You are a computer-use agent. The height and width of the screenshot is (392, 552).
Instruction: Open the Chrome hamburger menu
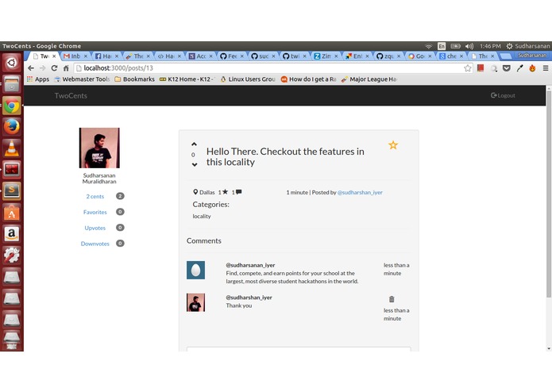pyautogui.click(x=546, y=68)
